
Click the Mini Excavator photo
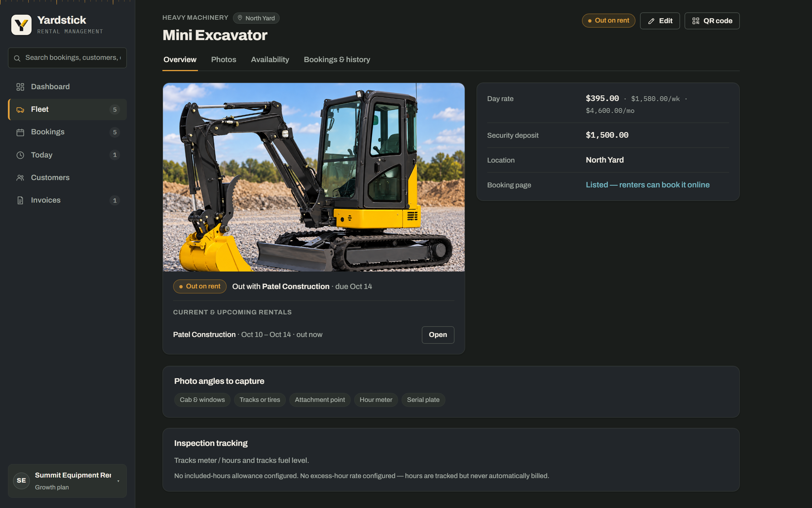314,177
